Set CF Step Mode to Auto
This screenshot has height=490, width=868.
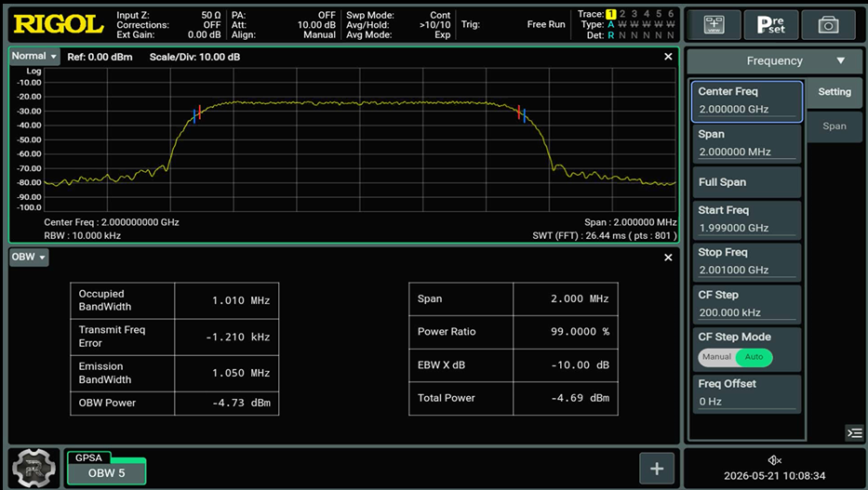click(754, 357)
